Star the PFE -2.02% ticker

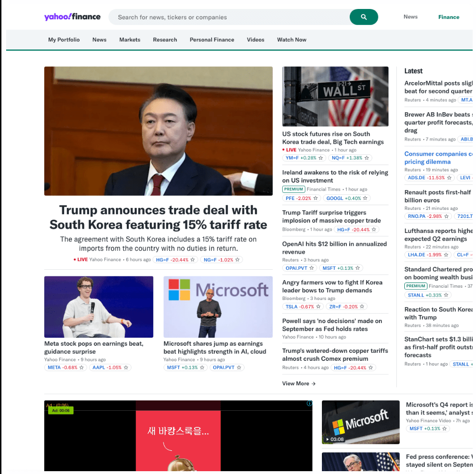tap(315, 198)
